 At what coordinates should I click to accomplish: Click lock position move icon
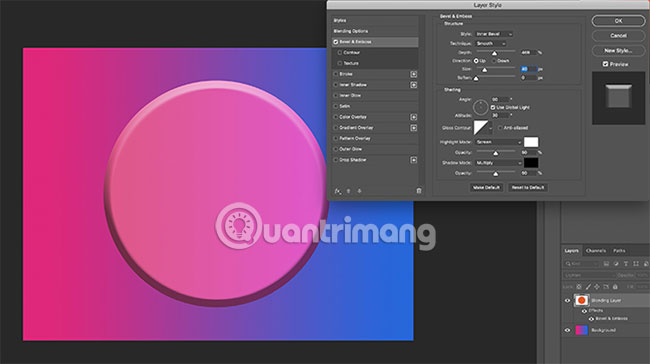[x=597, y=286]
